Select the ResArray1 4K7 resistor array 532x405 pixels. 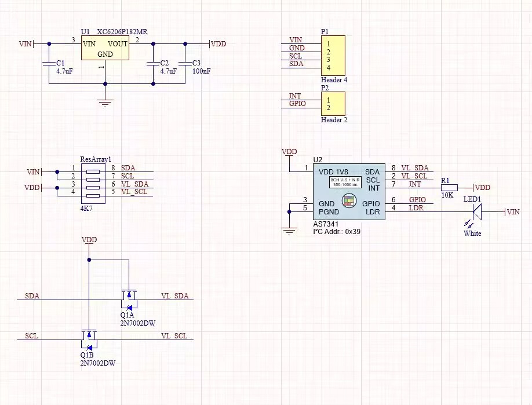pos(93,184)
